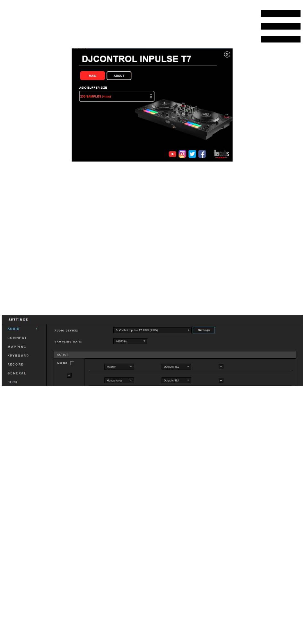Click the ASIO BUFFER SIZE label
Viewport: 305px width, 644px height.
(93, 88)
